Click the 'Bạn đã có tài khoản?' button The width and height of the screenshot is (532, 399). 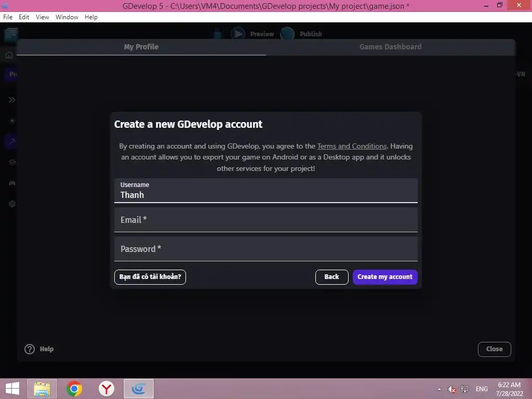pos(150,277)
